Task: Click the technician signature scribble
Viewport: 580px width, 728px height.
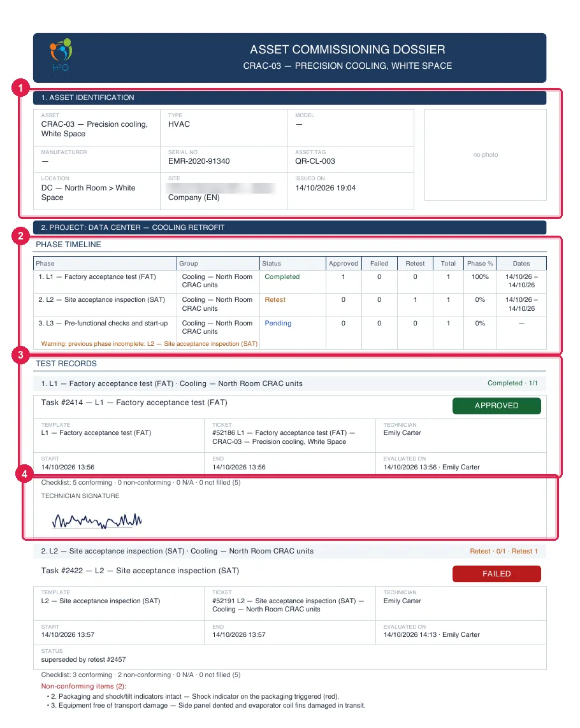Action: [x=97, y=521]
